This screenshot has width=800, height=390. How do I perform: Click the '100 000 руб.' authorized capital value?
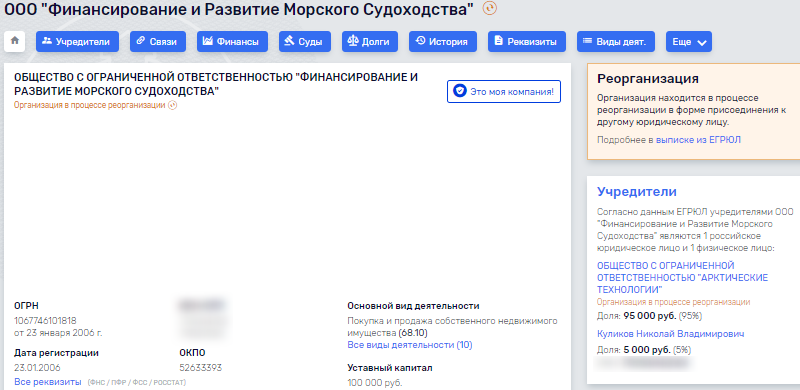coord(374,383)
